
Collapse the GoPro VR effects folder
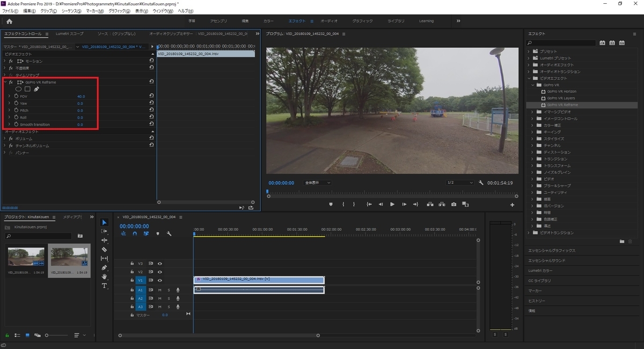pos(533,85)
